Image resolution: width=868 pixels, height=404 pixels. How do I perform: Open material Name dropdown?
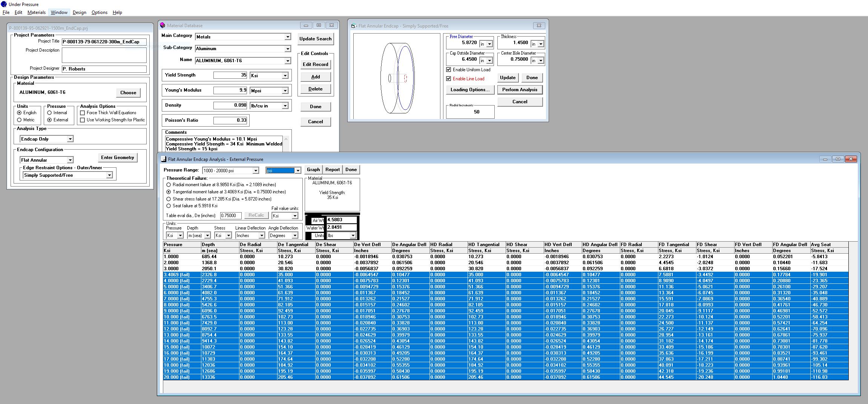[288, 61]
